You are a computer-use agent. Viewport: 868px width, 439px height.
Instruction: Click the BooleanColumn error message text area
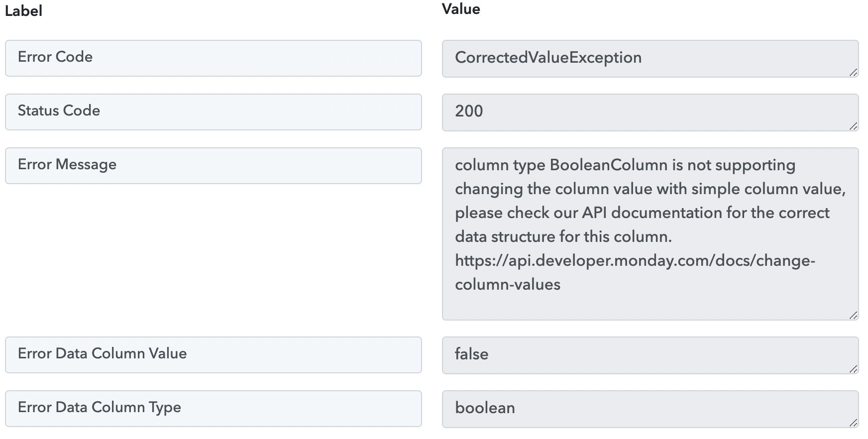pos(650,234)
